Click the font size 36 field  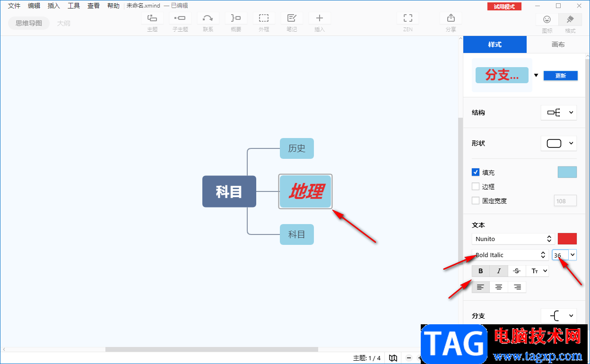click(561, 255)
